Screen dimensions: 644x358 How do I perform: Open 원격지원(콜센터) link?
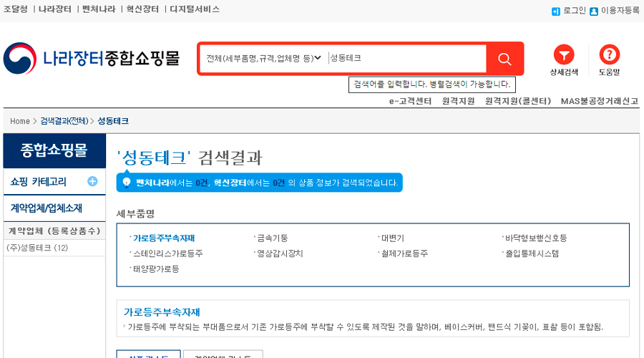click(x=518, y=101)
